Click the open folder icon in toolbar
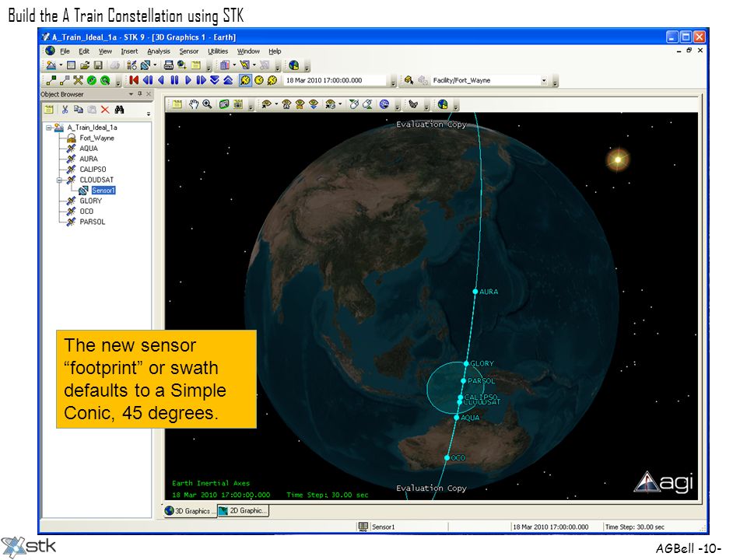The image size is (747, 560). point(85,65)
